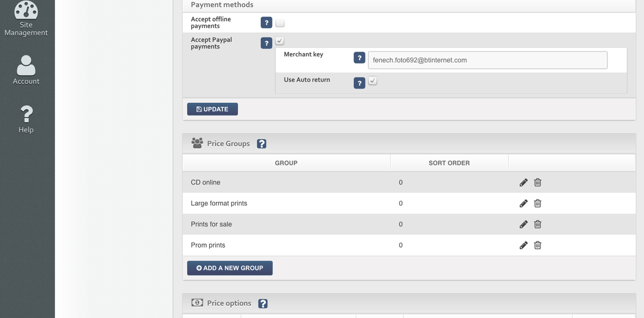Viewport: 644px width, 318px height.
Task: Click trash icon for Prom prints
Action: coord(538,245)
